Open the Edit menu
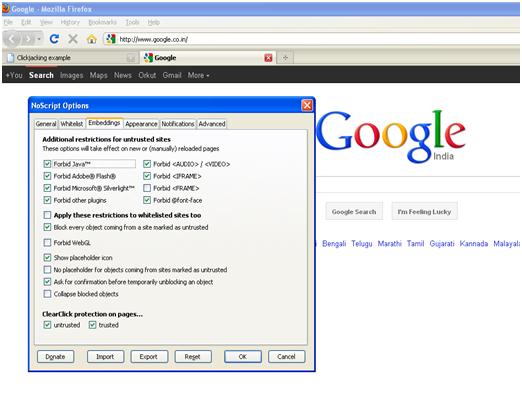 (26, 22)
